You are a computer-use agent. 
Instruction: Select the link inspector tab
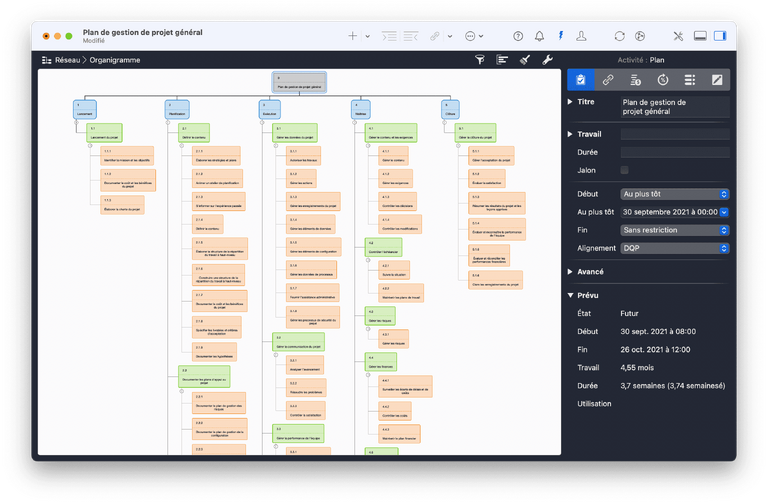click(607, 79)
